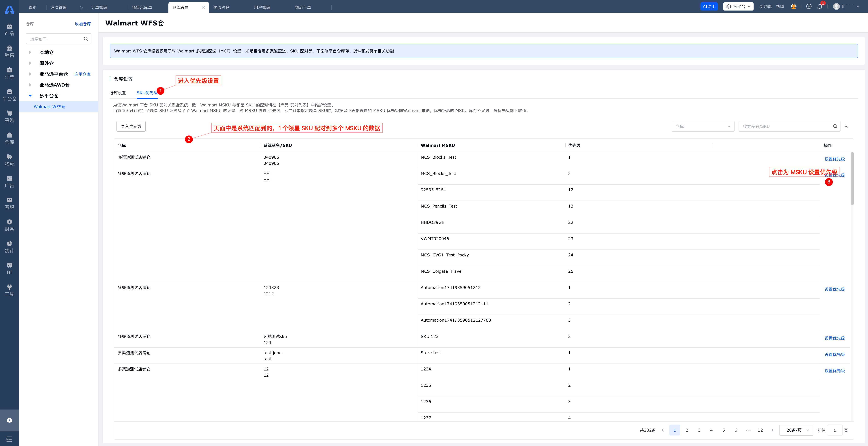Open the 多平台 platform switcher dropdown
The height and width of the screenshot is (446, 868).
pos(738,6)
